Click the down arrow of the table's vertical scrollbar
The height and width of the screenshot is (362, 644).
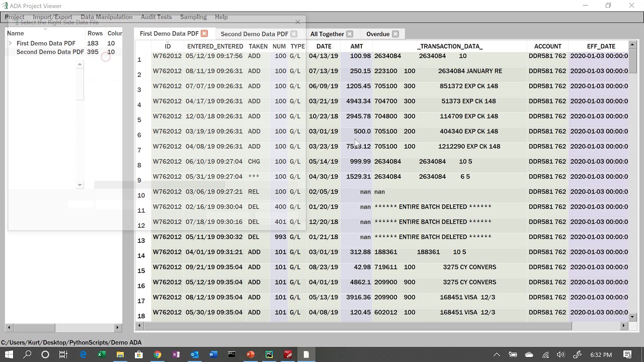click(x=633, y=317)
